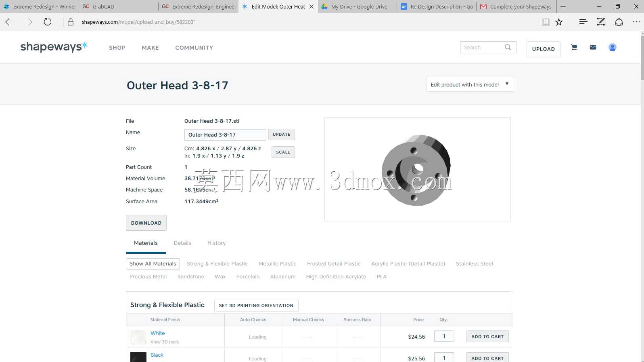This screenshot has width=644, height=362.
Task: Switch to GrabCAD tab
Action: 119,6
